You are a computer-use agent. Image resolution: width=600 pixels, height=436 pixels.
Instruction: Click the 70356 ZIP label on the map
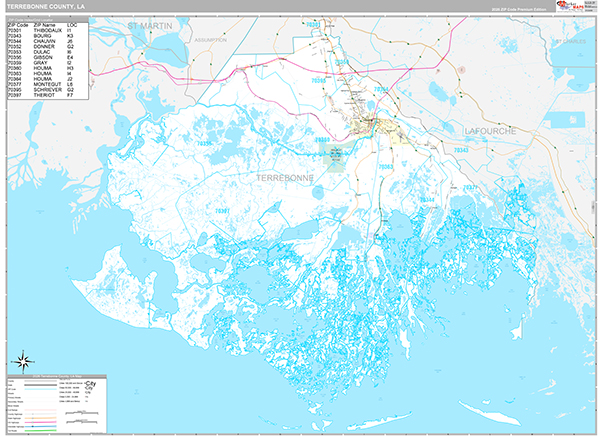pos(204,144)
